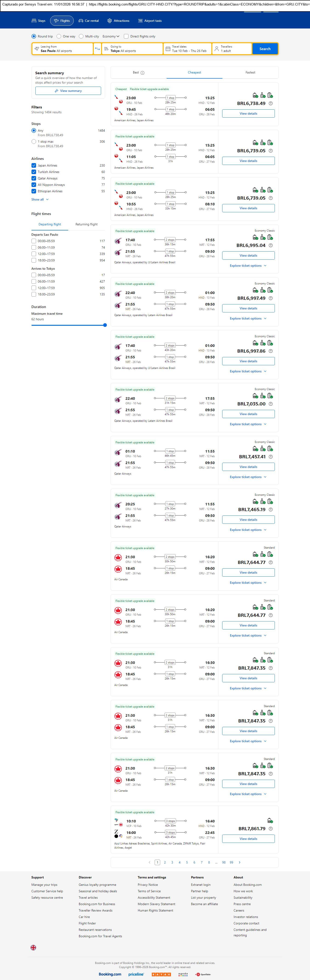The width and height of the screenshot is (310, 980).
Task: Click the info icon next to BRL6,738.49
Action: click(x=271, y=103)
